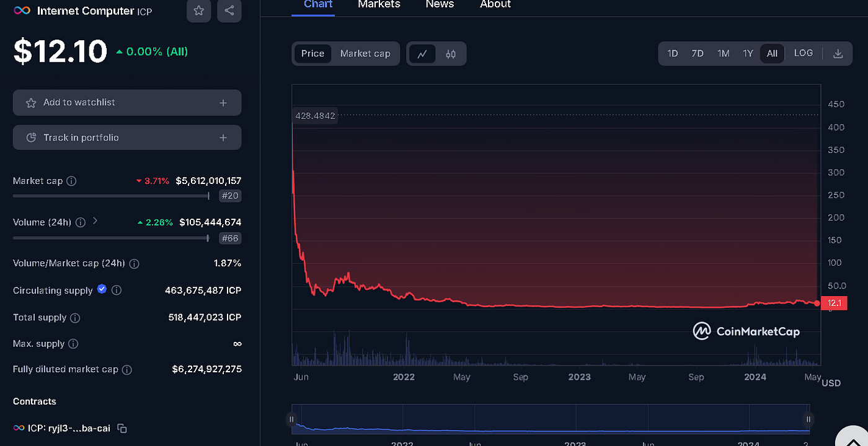Screen dimensions: 868x446
Task: Switch chart to Market cap view
Action: click(365, 53)
